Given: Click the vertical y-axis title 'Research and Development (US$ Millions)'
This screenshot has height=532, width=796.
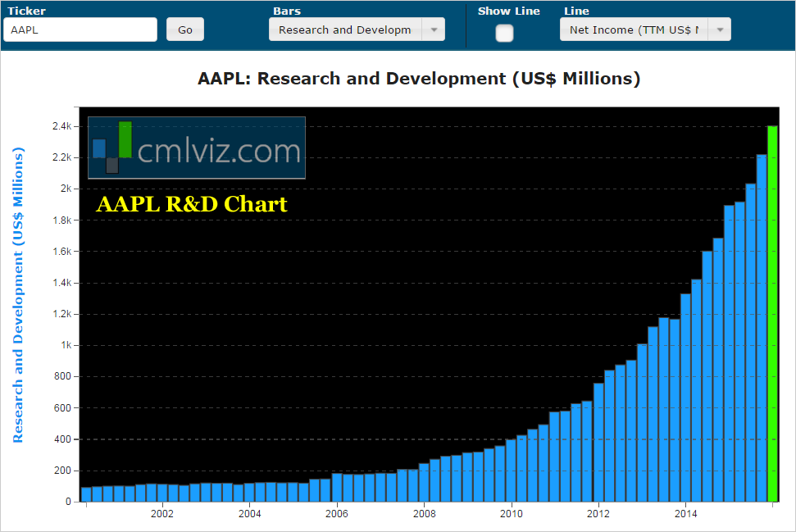Looking at the screenshot, I should [x=18, y=295].
